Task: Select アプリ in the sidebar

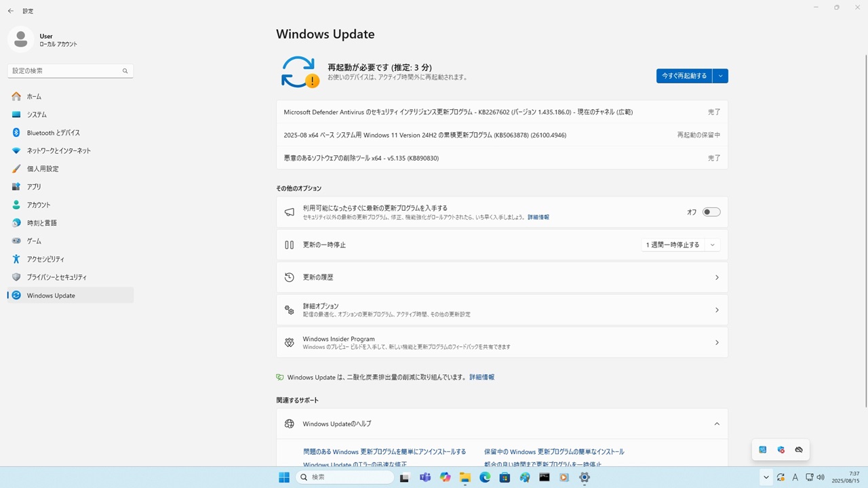Action: [x=71, y=187]
